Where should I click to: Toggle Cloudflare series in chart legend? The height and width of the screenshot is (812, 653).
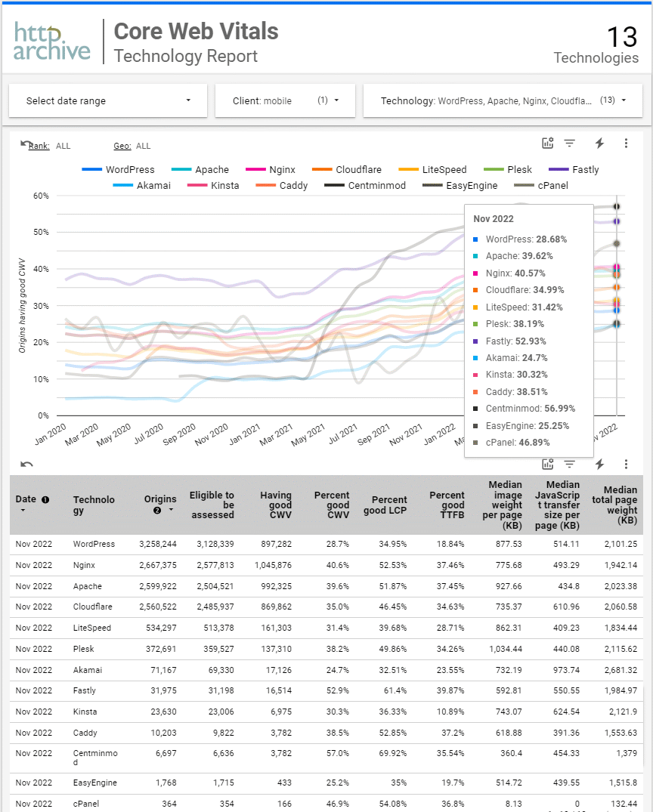click(347, 169)
